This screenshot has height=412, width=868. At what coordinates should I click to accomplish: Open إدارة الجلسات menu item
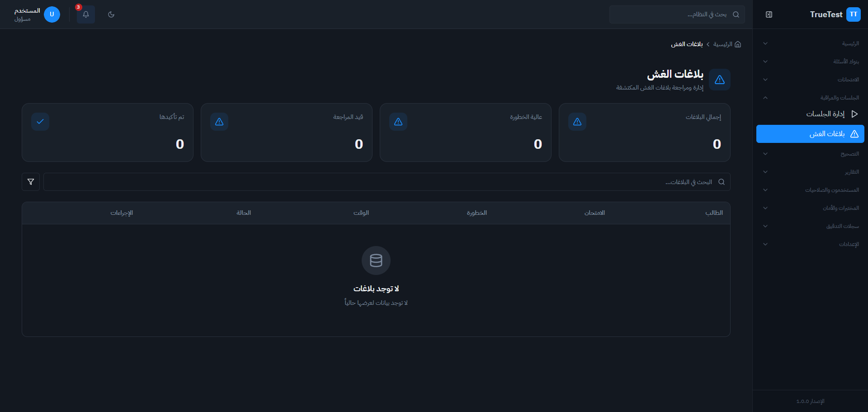click(x=810, y=114)
